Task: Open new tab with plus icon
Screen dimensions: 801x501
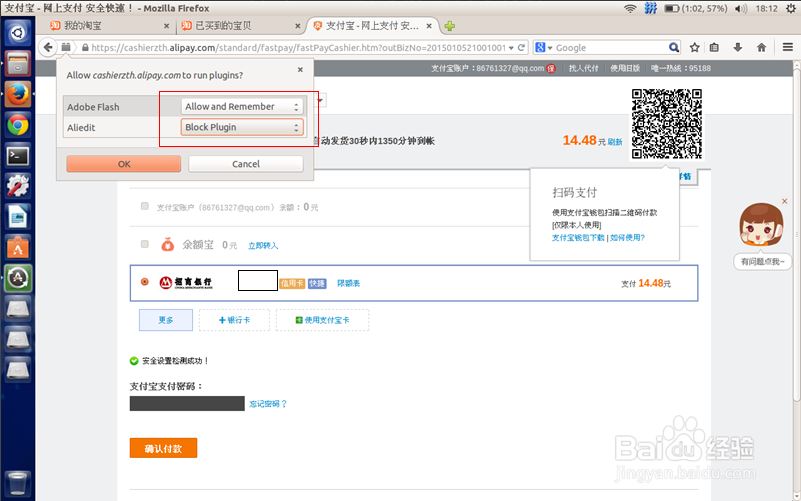Action: tap(450, 26)
